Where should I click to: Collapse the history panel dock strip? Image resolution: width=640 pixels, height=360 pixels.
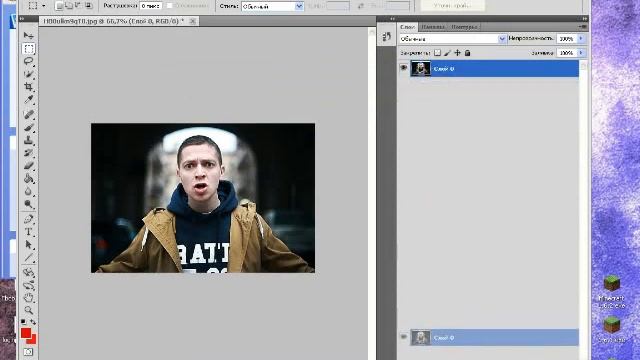(392, 19)
